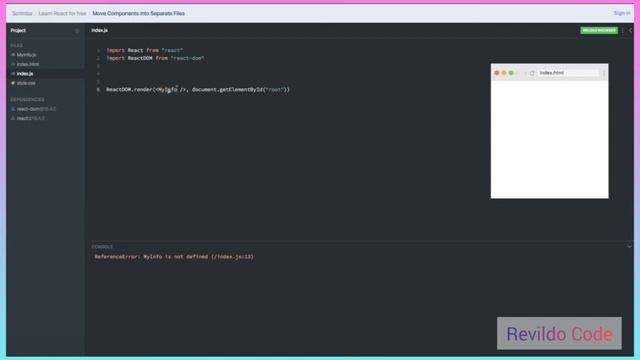The height and width of the screenshot is (360, 640).
Task: Click the Scrimba breadcrumb link
Action: [22, 13]
